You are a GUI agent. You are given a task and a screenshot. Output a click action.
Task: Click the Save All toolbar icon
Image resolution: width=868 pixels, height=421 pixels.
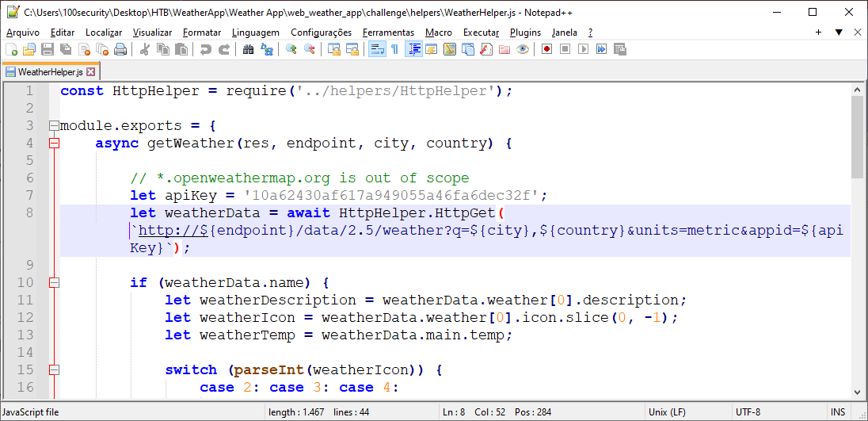coord(66,49)
